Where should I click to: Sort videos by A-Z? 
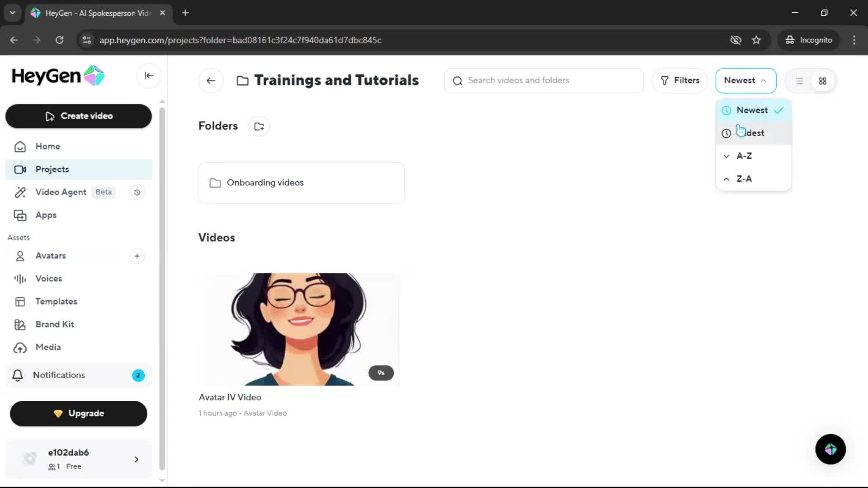coord(744,156)
